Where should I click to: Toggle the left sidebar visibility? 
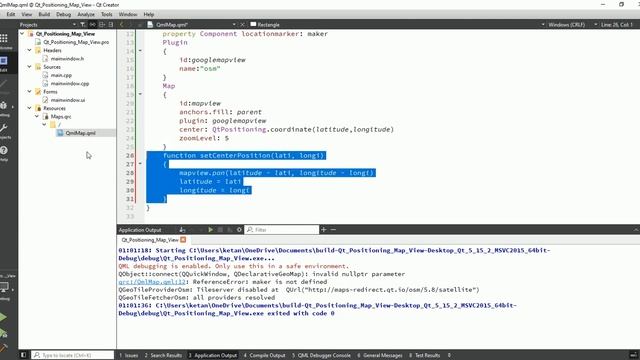[23, 355]
